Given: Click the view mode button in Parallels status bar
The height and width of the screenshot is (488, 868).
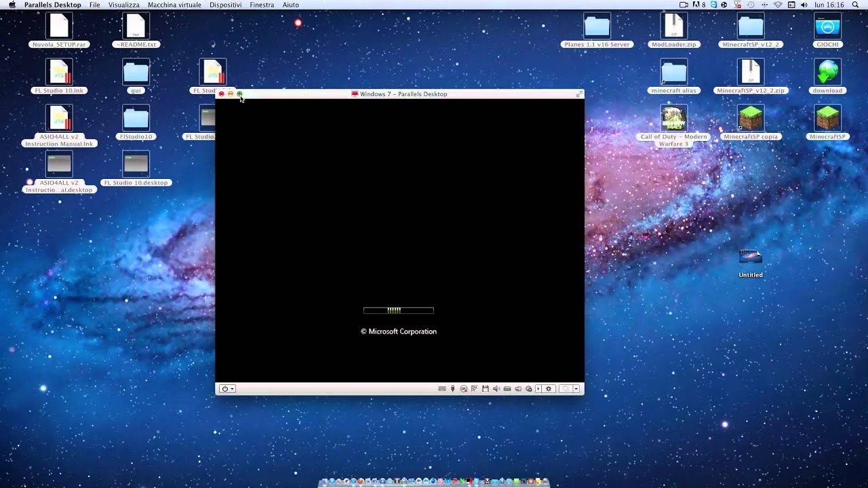Looking at the screenshot, I should [566, 388].
